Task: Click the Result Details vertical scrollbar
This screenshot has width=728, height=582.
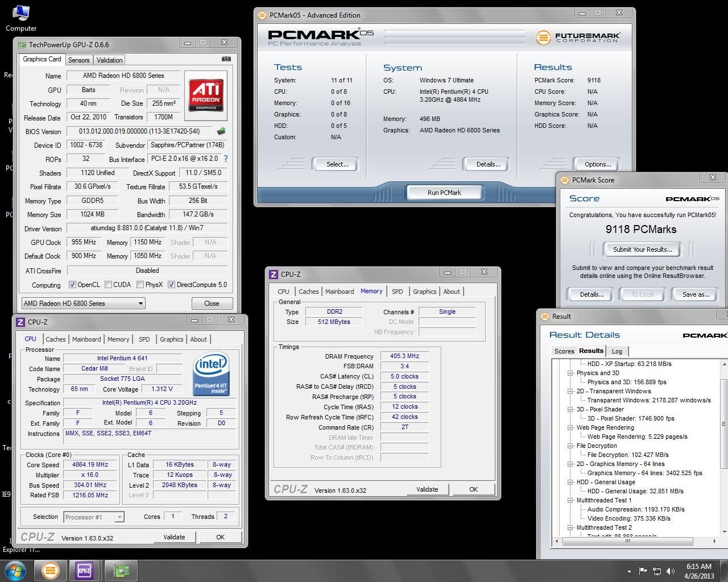Action: (x=724, y=423)
